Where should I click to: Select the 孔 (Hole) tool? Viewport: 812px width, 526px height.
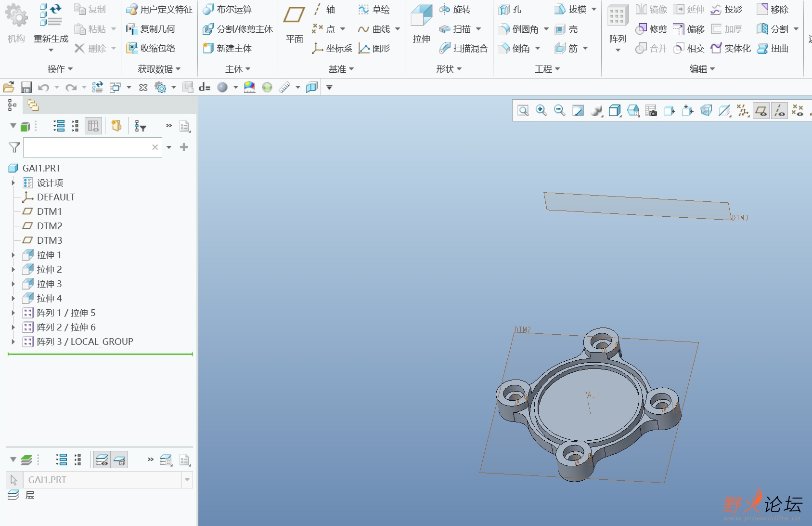pyautogui.click(x=511, y=10)
